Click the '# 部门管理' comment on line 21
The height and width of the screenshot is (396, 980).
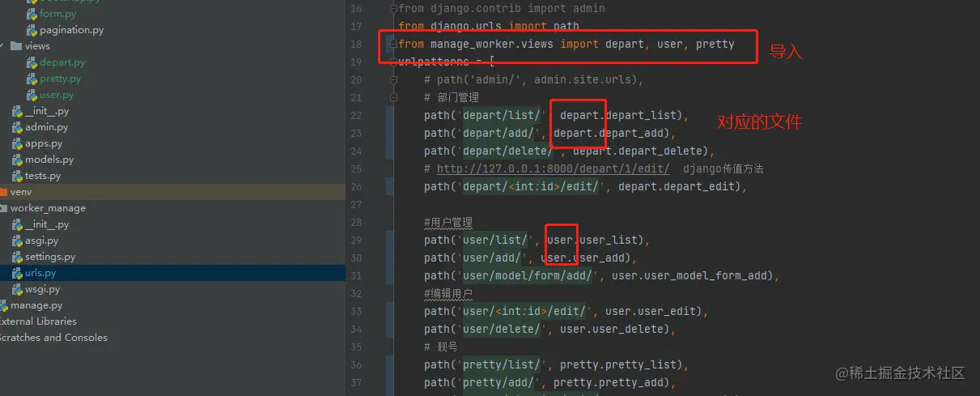451,97
